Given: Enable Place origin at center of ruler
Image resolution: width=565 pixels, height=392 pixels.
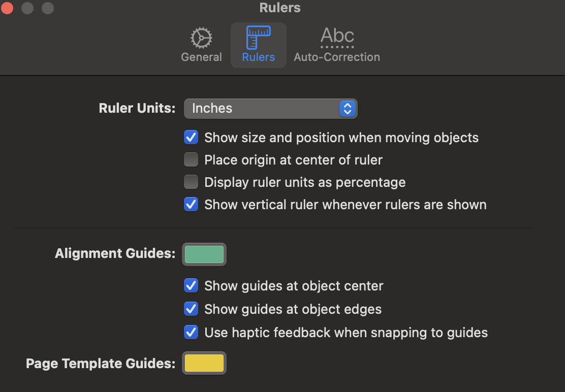Looking at the screenshot, I should (191, 160).
